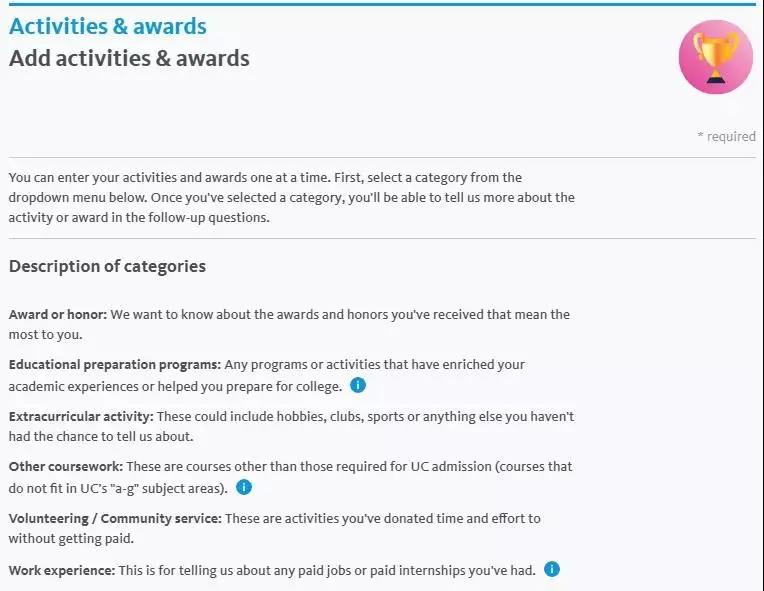
Task: Click the Volunteering / Community service label
Action: pyautogui.click(x=115, y=518)
